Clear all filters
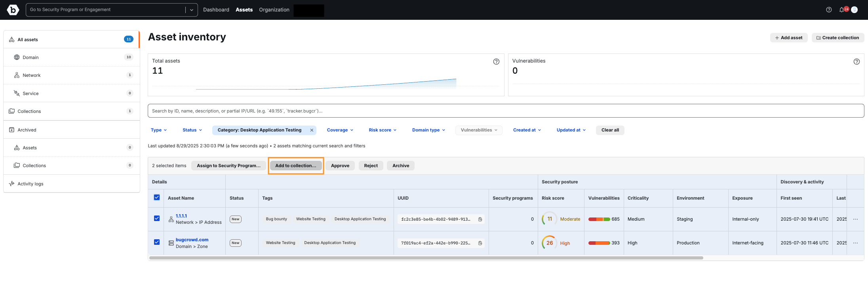This screenshot has height=288, width=868. click(610, 130)
